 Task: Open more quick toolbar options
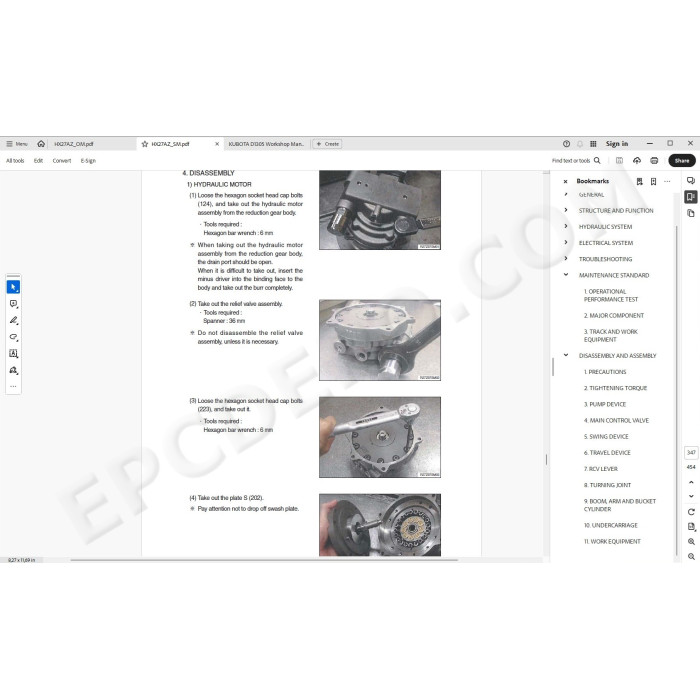pyautogui.click(x=13, y=386)
